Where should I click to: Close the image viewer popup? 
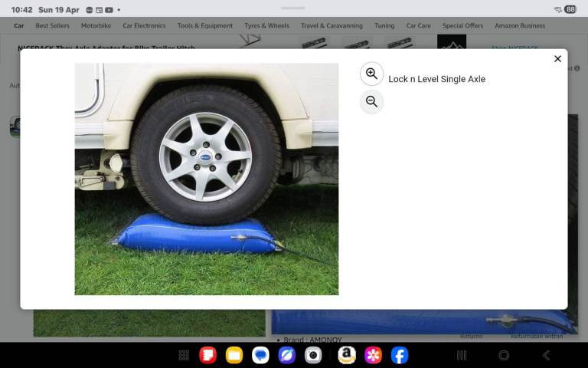point(557,59)
